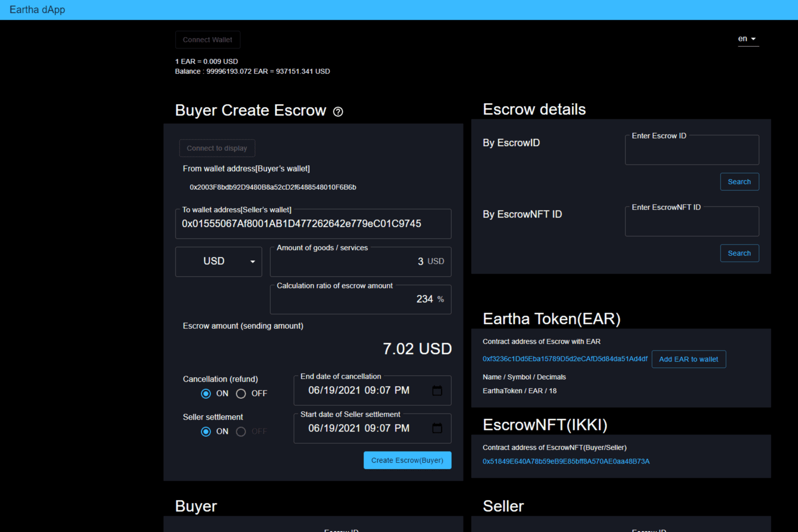Viewport: 798px width, 532px height.
Task: Click Add EAR to wallet
Action: (x=688, y=359)
